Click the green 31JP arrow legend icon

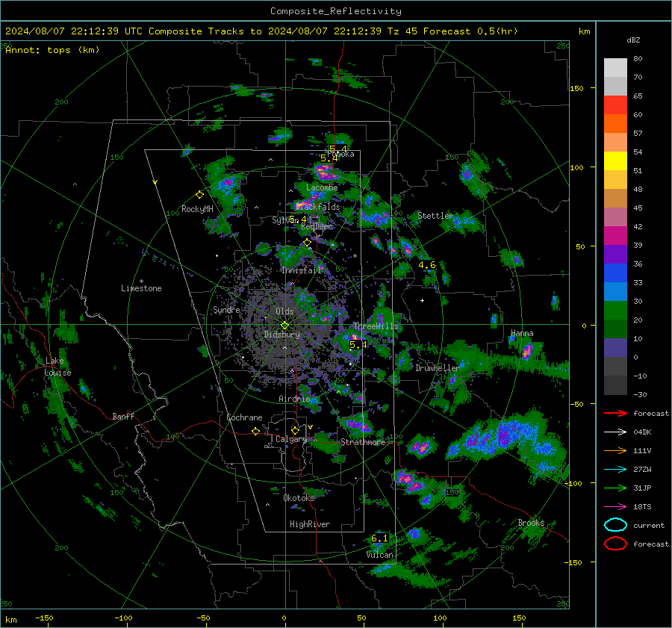615,488
